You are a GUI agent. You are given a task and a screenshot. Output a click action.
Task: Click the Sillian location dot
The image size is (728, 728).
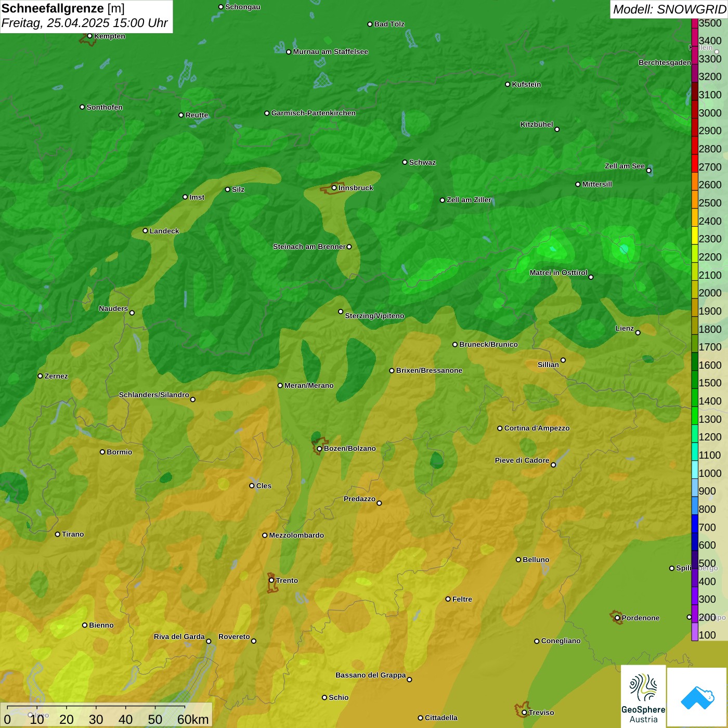click(563, 360)
